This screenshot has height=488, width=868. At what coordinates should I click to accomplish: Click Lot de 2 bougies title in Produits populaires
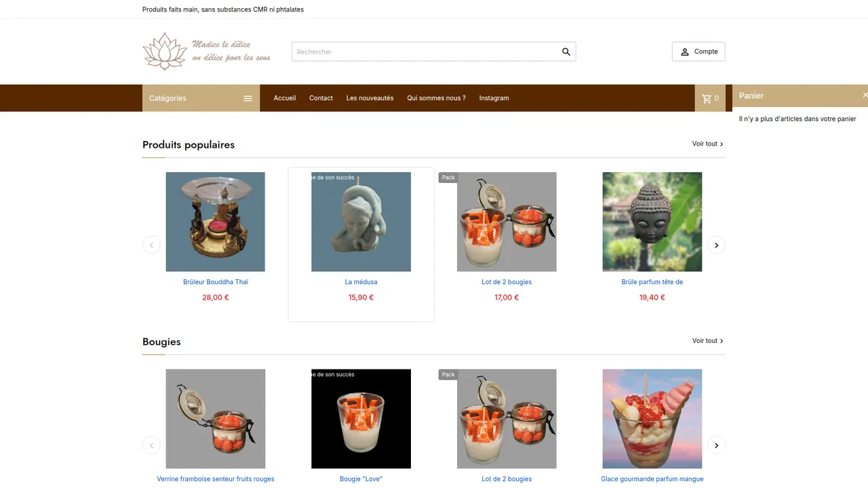coord(507,282)
